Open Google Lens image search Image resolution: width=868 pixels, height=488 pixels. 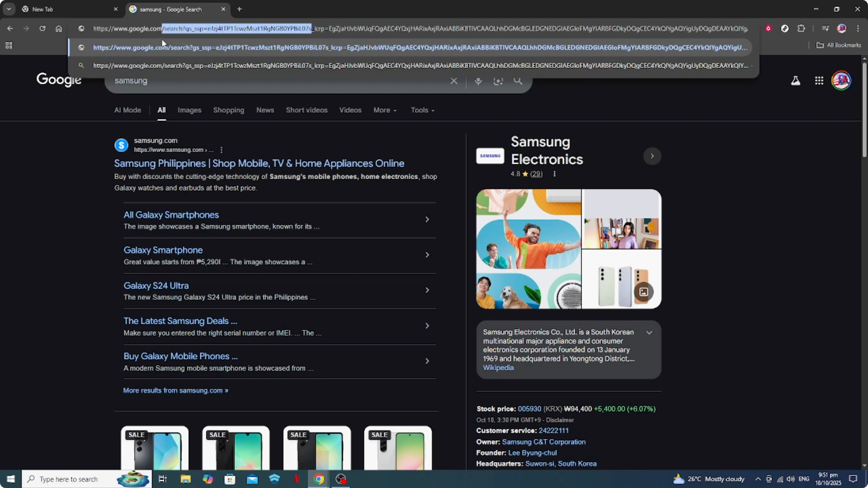(x=498, y=81)
